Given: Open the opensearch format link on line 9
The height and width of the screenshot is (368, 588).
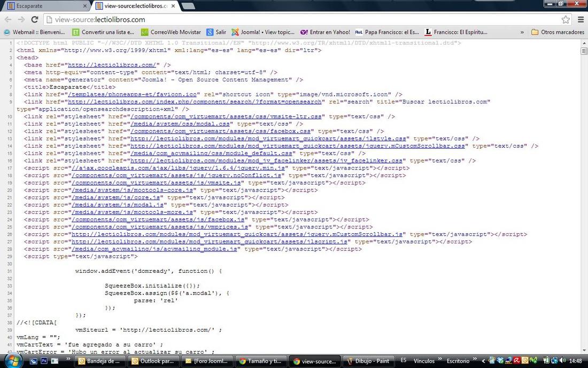Looking at the screenshot, I should [x=195, y=102].
